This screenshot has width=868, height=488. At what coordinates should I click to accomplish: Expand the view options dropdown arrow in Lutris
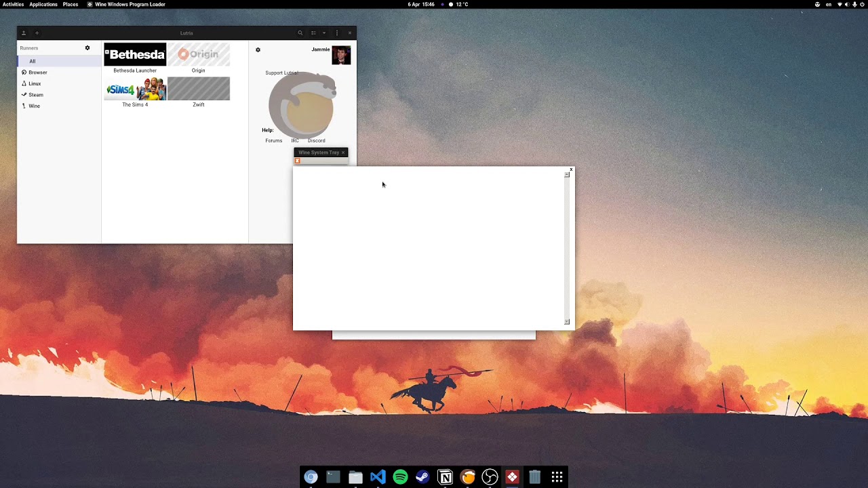[324, 33]
